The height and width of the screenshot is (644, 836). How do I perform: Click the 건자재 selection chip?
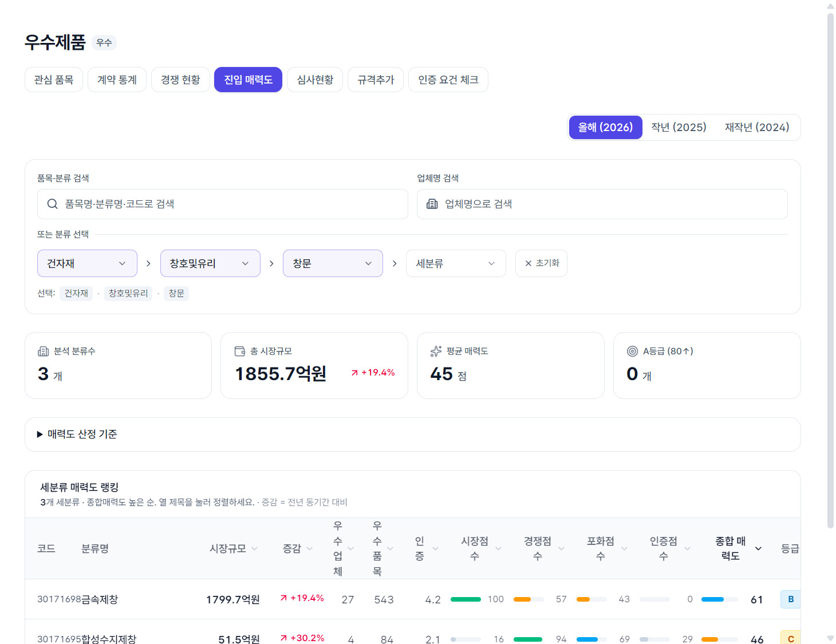coord(76,294)
